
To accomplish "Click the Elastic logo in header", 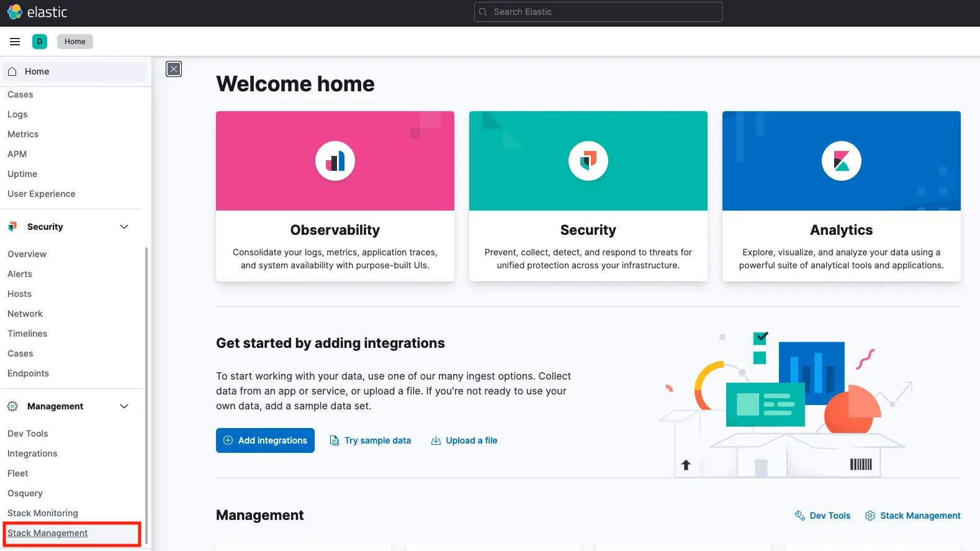I will [x=37, y=12].
